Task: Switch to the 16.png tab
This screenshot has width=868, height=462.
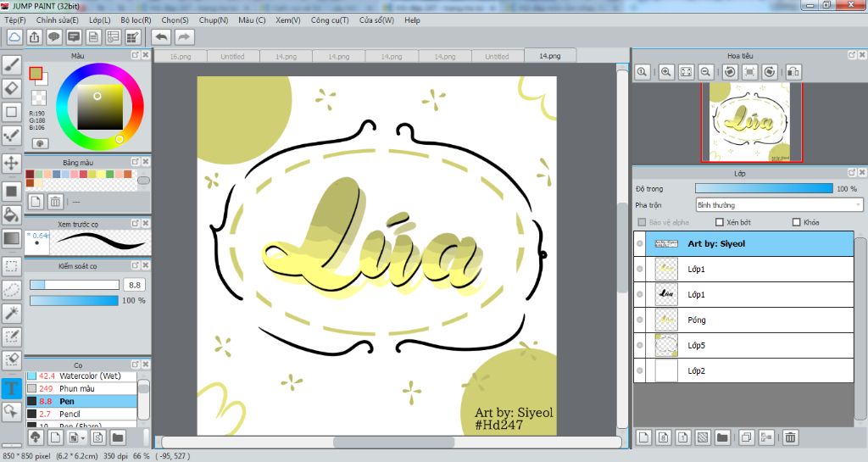Action: click(181, 57)
